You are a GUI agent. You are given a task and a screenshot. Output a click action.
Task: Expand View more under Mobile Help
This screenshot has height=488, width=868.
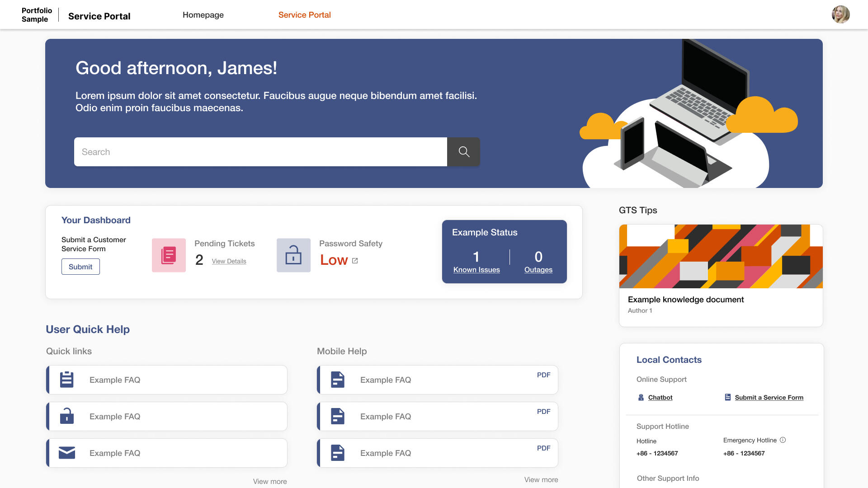541,479
